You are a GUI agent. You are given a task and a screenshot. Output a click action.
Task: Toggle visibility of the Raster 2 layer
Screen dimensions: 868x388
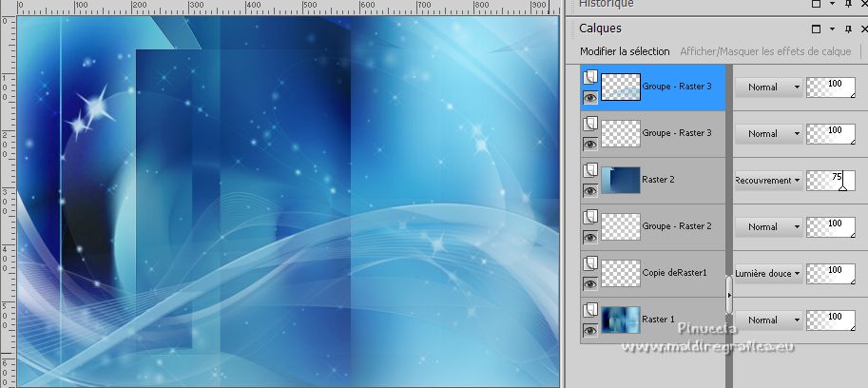point(590,190)
